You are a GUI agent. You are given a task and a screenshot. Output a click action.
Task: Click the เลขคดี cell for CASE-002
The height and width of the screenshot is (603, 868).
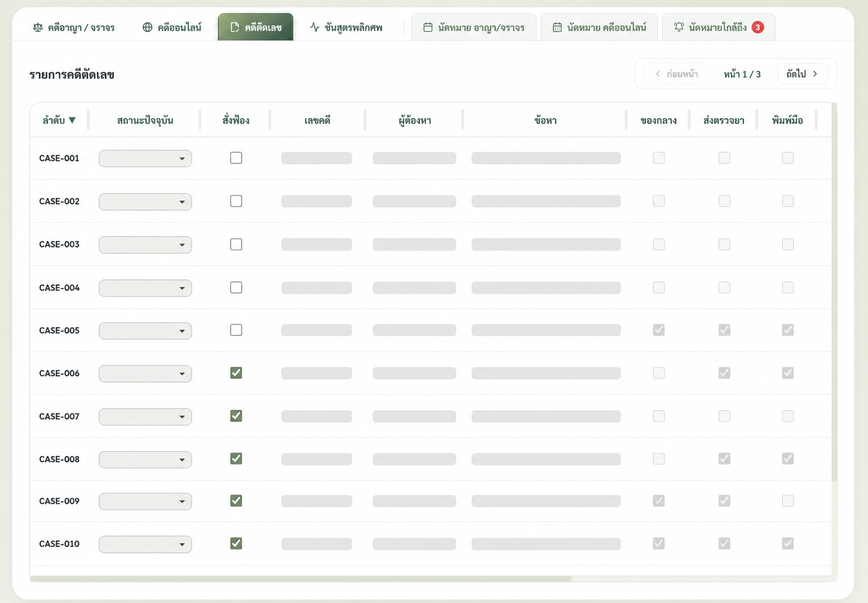317,201
